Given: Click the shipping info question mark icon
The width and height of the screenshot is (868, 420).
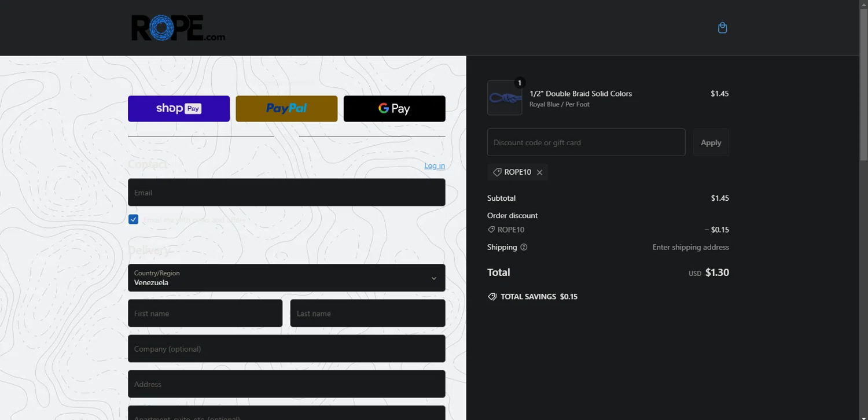Looking at the screenshot, I should pyautogui.click(x=524, y=247).
